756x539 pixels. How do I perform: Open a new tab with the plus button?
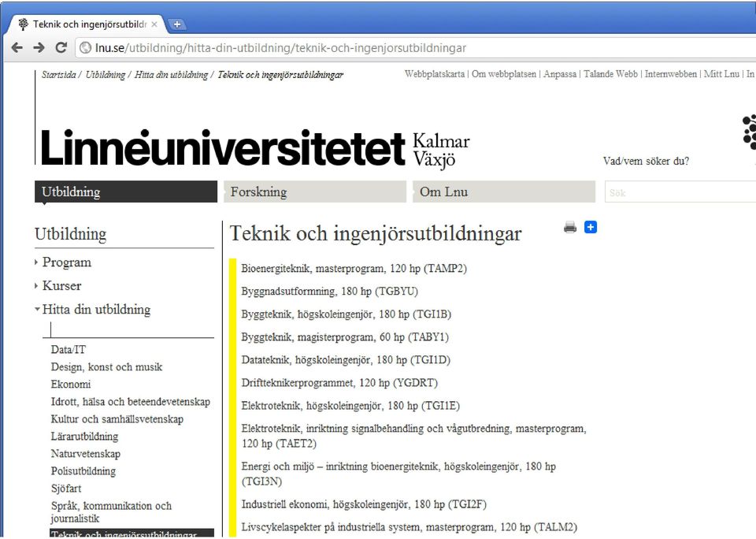coord(177,24)
